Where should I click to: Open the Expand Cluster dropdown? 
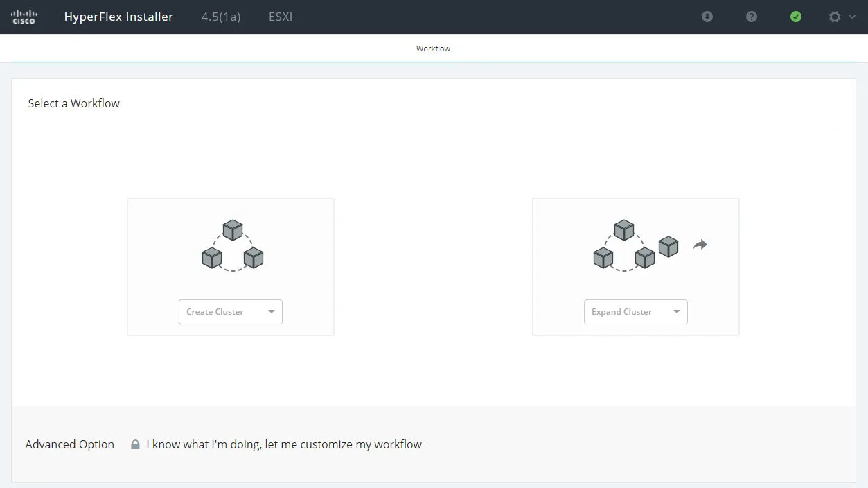point(635,312)
